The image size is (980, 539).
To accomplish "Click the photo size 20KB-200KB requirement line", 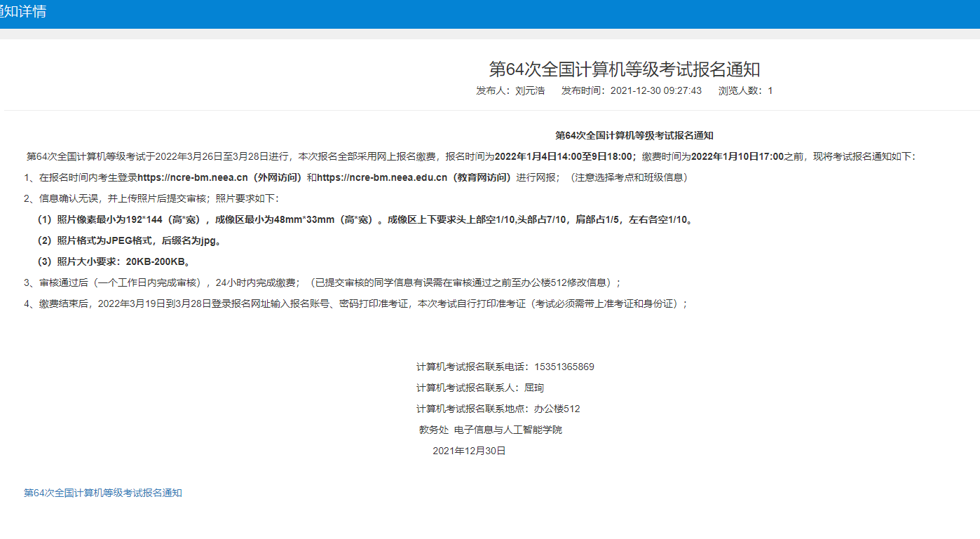I will coord(115,261).
